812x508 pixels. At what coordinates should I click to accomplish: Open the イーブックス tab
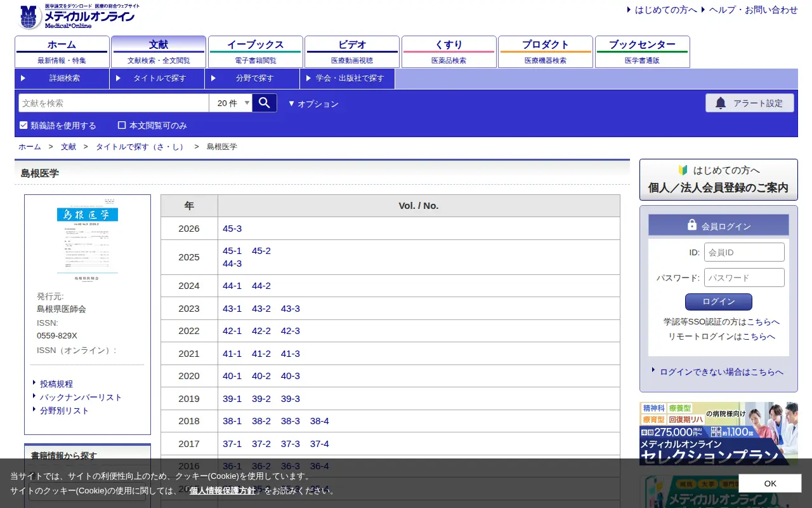256,51
